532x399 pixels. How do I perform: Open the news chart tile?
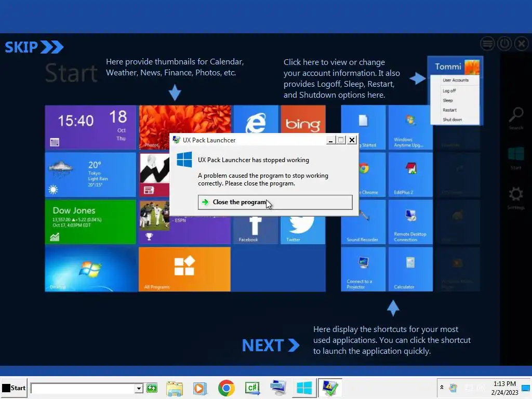154,175
